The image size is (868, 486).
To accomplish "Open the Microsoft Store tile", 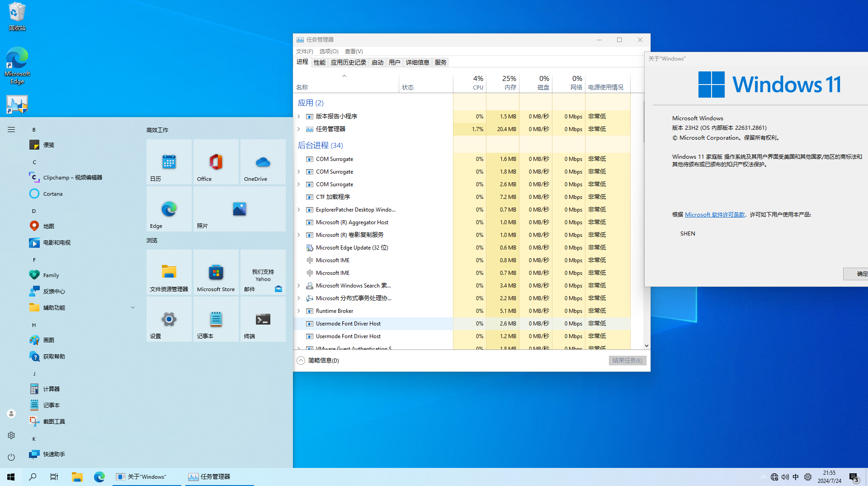I will coord(216,272).
